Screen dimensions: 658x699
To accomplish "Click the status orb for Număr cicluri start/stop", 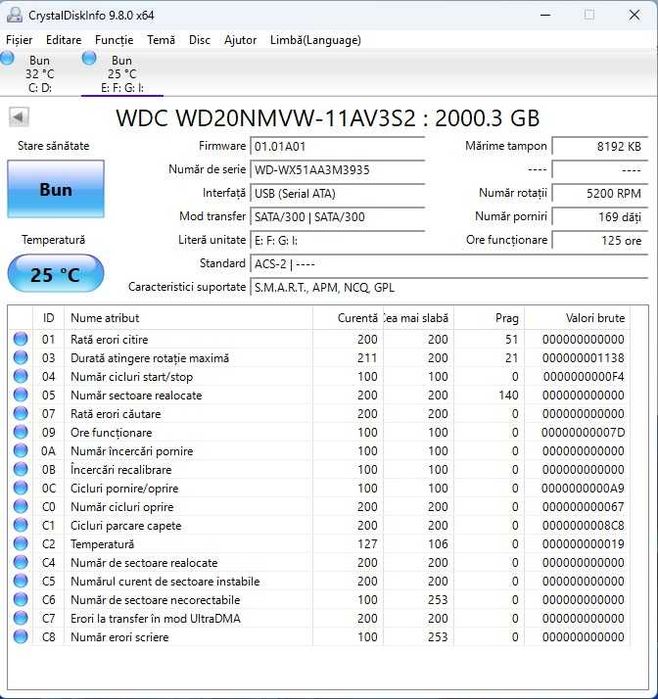I will coord(21,376).
